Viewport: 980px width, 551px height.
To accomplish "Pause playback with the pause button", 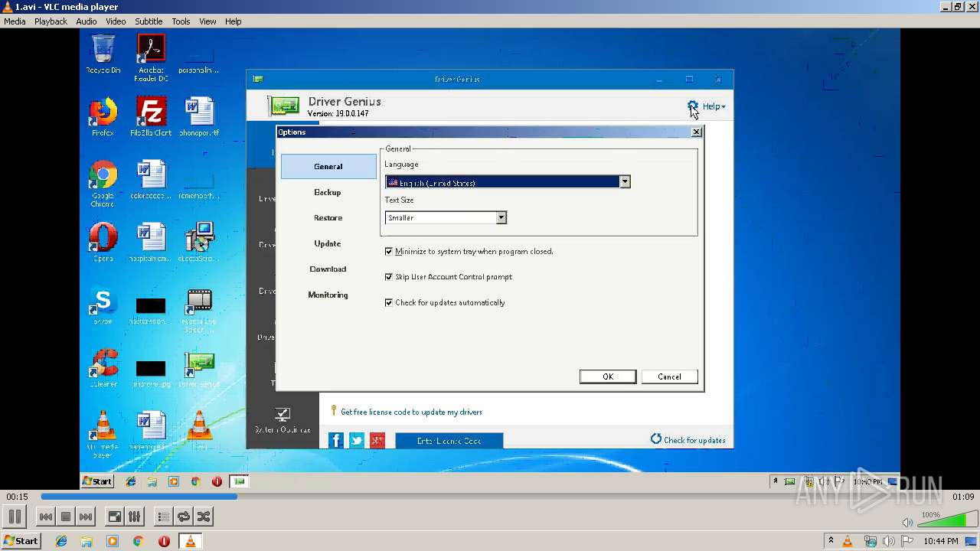I will click(15, 516).
